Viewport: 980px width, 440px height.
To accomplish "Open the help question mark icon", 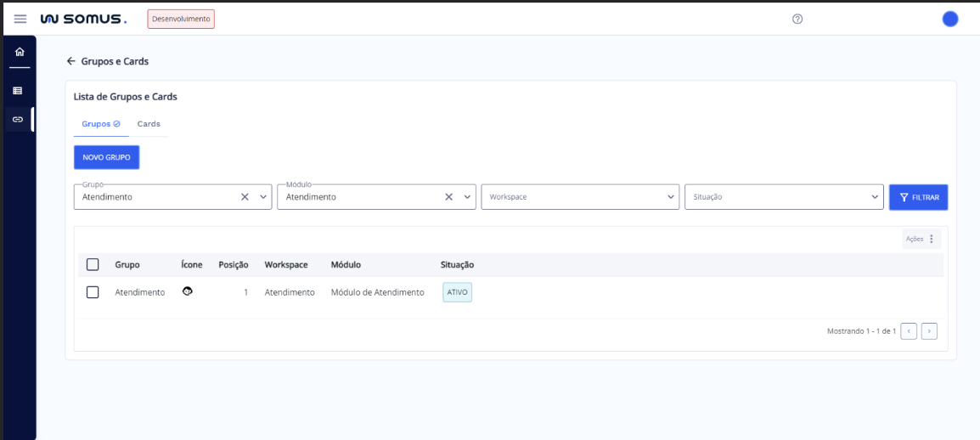I will (x=797, y=19).
